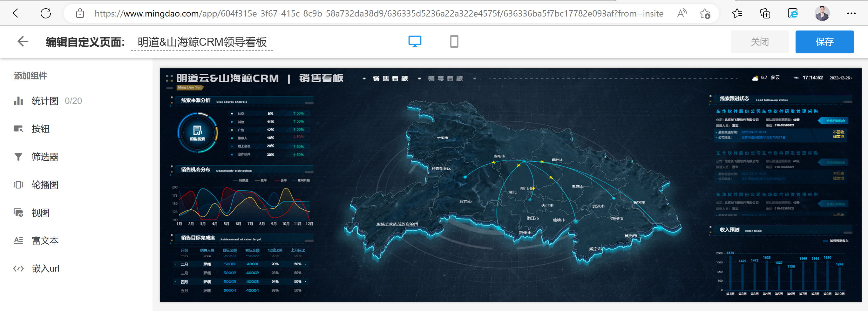The width and height of the screenshot is (868, 311).
Task: Click the 收入预测 panel heading
Action: 729,230
